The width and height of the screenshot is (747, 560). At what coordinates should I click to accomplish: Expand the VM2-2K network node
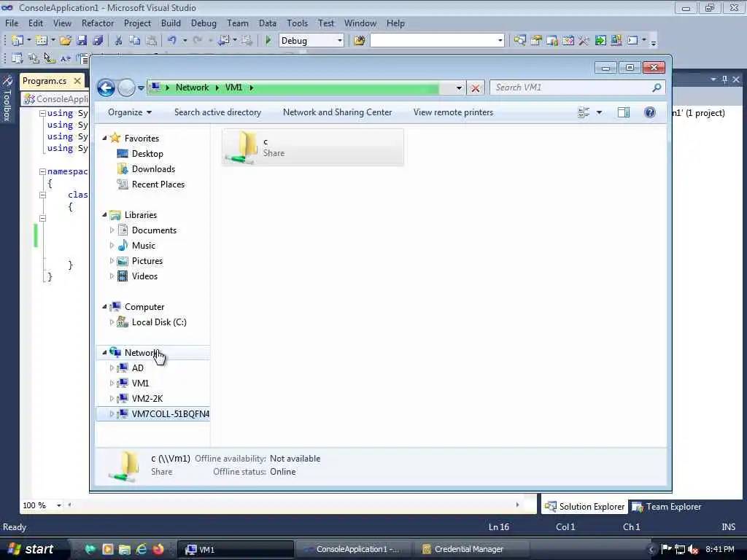pyautogui.click(x=112, y=399)
